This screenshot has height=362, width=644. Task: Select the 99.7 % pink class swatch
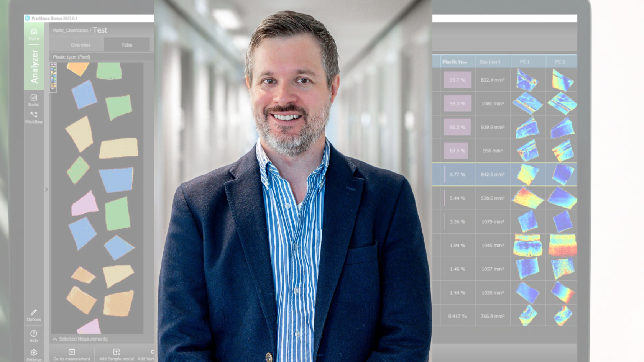coord(457,80)
